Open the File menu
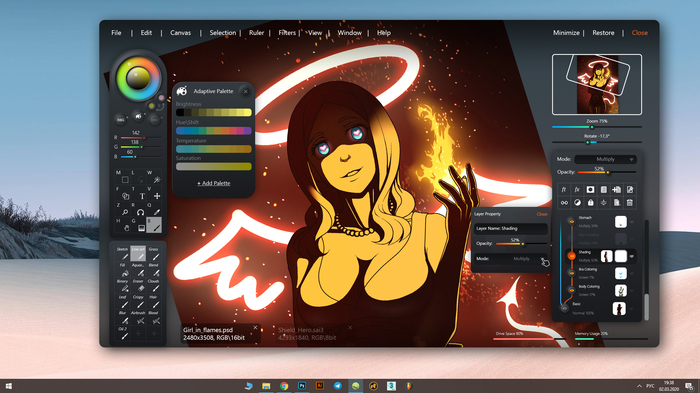Screen dimensions: 700x393 (116, 33)
